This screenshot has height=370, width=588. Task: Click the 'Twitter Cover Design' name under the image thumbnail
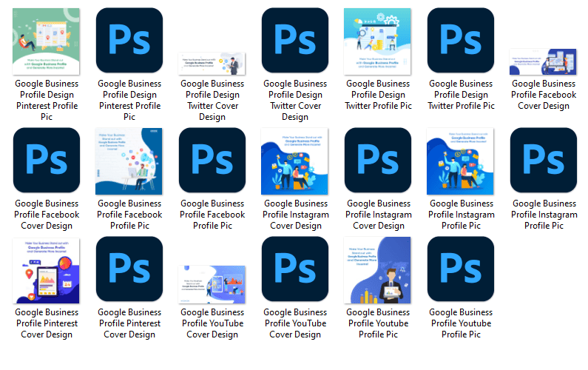212,100
